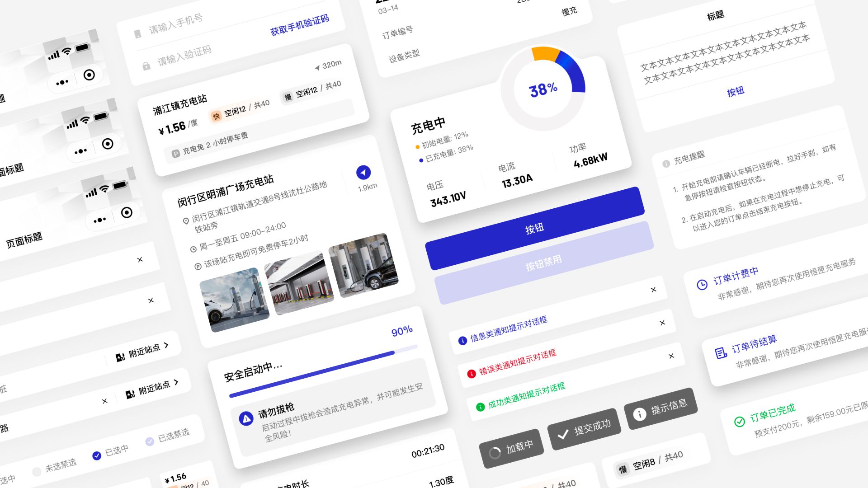Viewport: 868px width, 488px height.
Task: Select the 已选禁选 disabled checked radio
Action: tap(150, 441)
